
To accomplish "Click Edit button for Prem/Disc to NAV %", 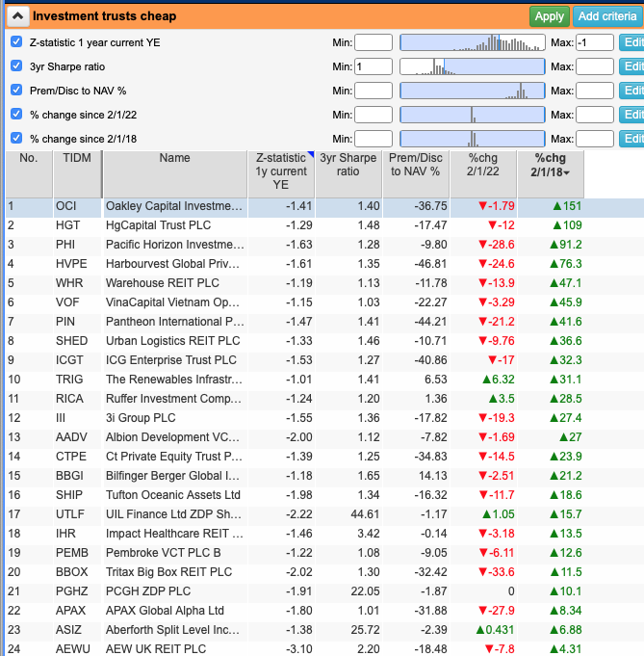I will point(631,91).
